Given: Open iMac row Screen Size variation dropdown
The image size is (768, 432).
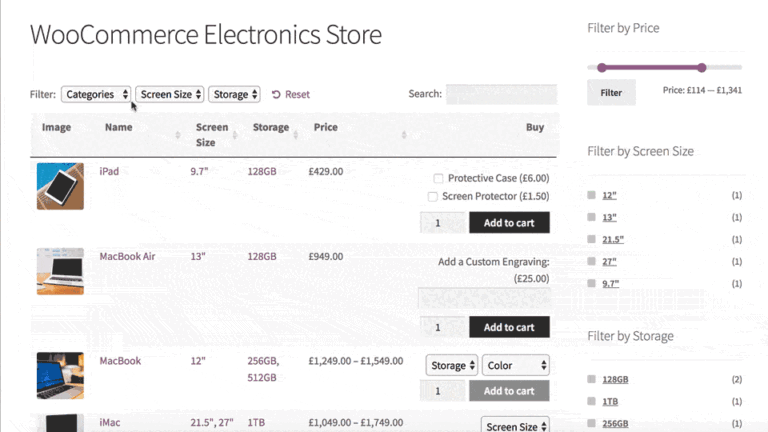Looking at the screenshot, I should coord(515,425).
